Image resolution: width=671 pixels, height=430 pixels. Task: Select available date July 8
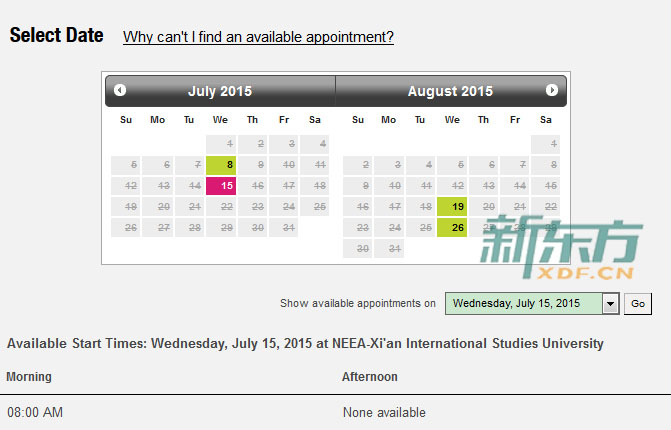pos(221,165)
